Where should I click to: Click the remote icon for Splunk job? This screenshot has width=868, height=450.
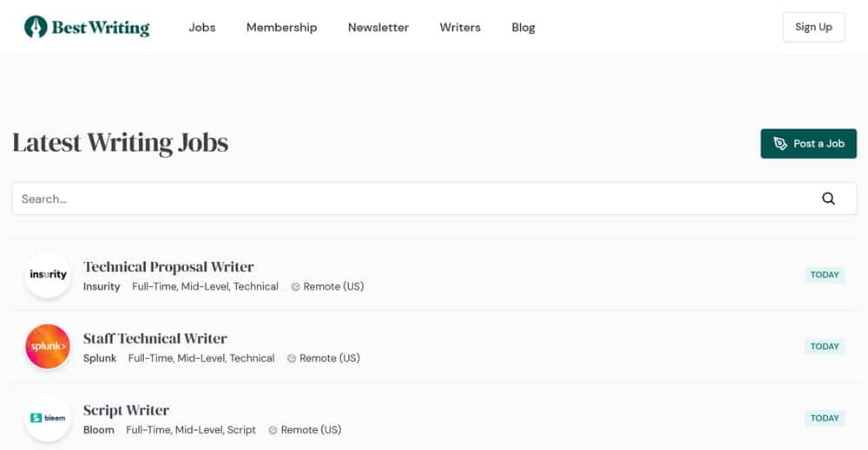[x=292, y=358]
